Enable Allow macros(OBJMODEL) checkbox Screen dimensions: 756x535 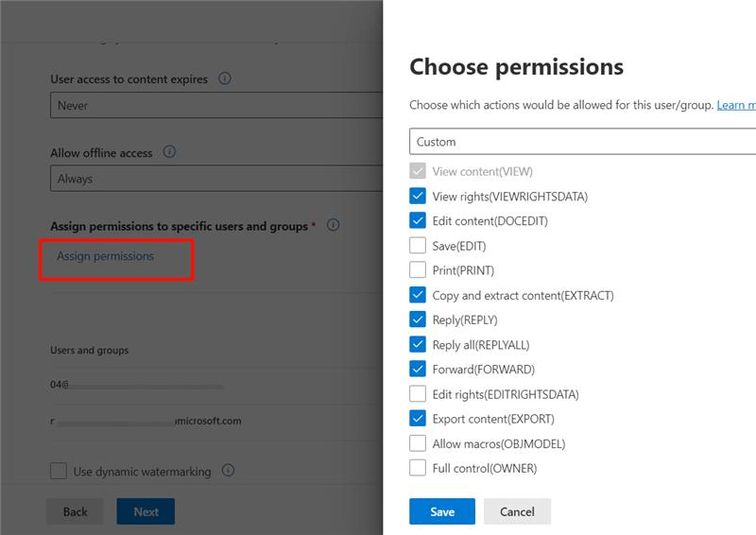click(x=418, y=443)
